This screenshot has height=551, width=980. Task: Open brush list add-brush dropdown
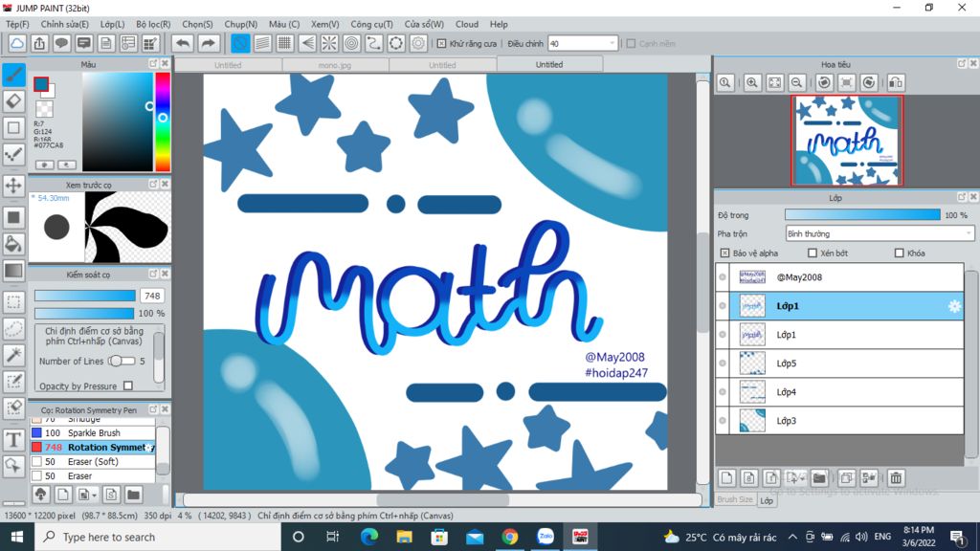94,495
